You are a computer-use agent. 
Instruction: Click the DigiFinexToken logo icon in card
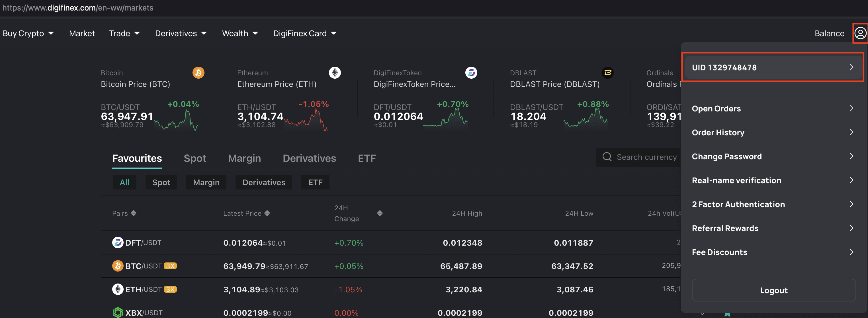pyautogui.click(x=471, y=72)
